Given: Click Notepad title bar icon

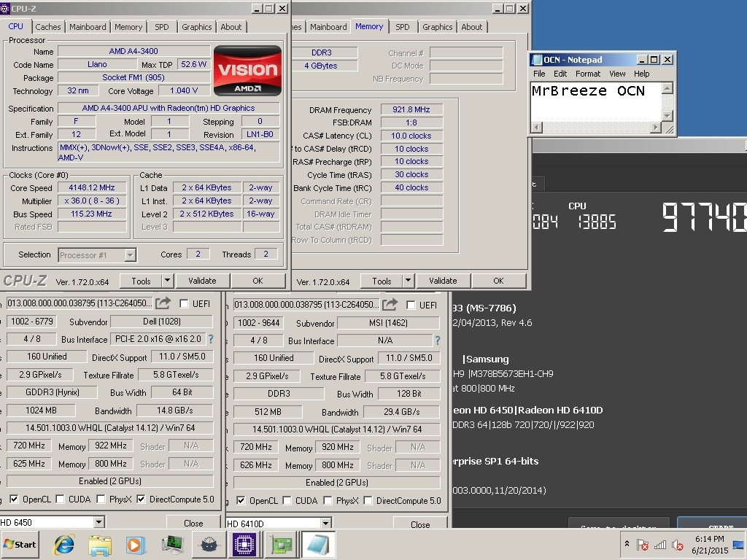Looking at the screenshot, I should click(537, 60).
